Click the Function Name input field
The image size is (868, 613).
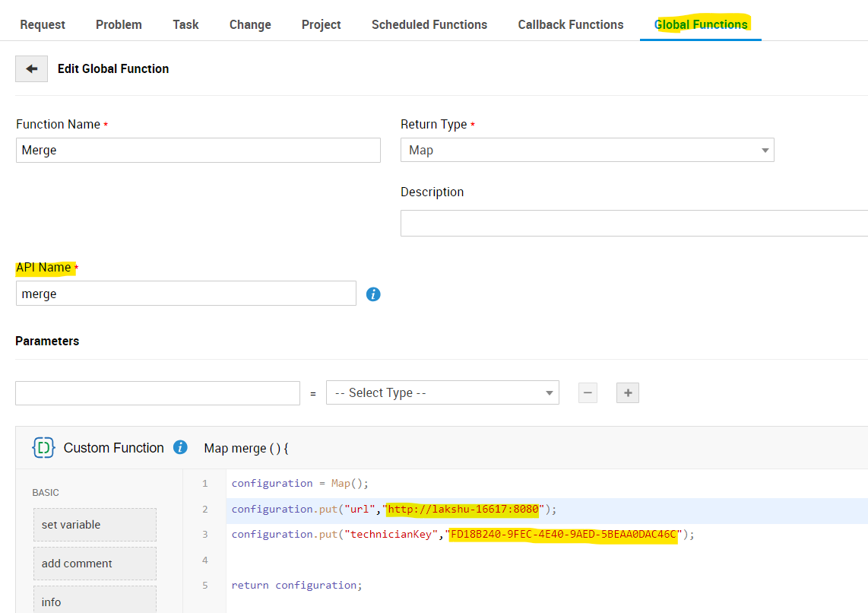click(x=198, y=150)
